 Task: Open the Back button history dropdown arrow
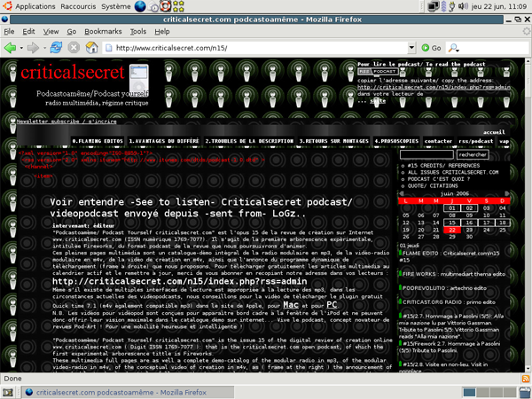(22, 47)
